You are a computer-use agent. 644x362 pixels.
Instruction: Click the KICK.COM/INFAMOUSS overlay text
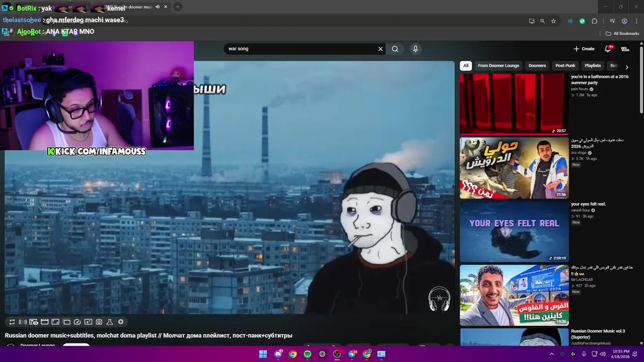[97, 151]
